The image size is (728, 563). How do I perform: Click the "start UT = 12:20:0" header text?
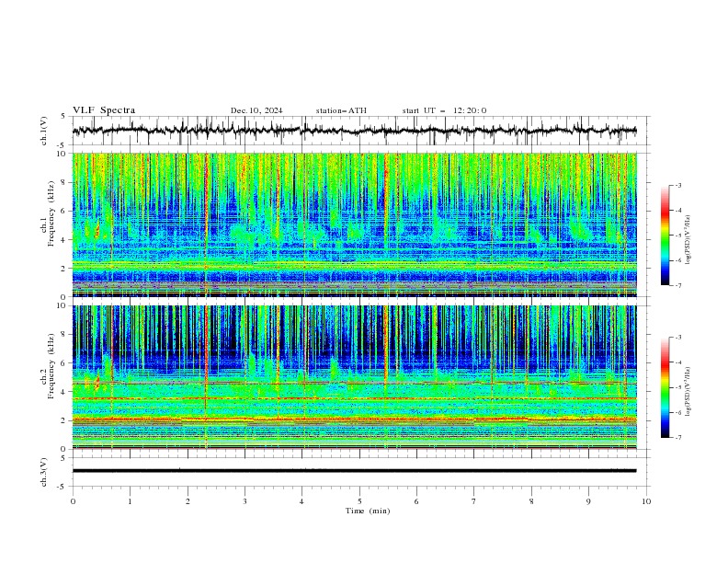[444, 110]
